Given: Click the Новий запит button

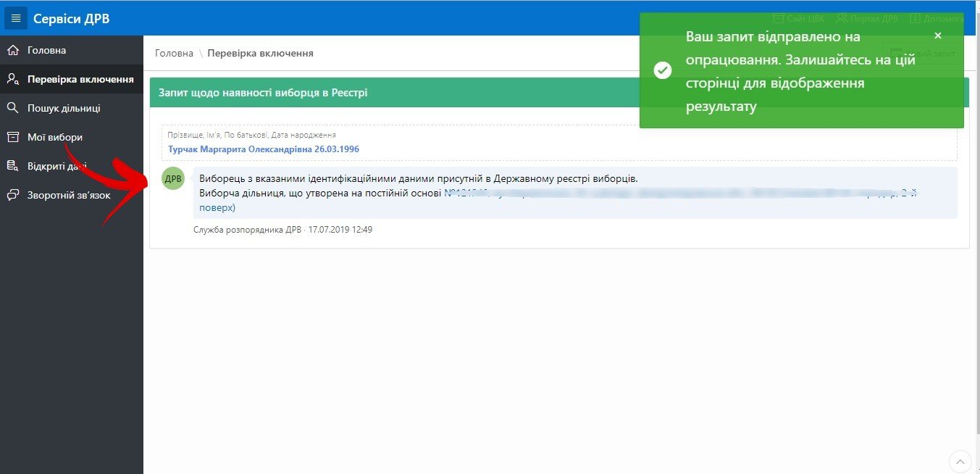Looking at the screenshot, I should [922, 54].
